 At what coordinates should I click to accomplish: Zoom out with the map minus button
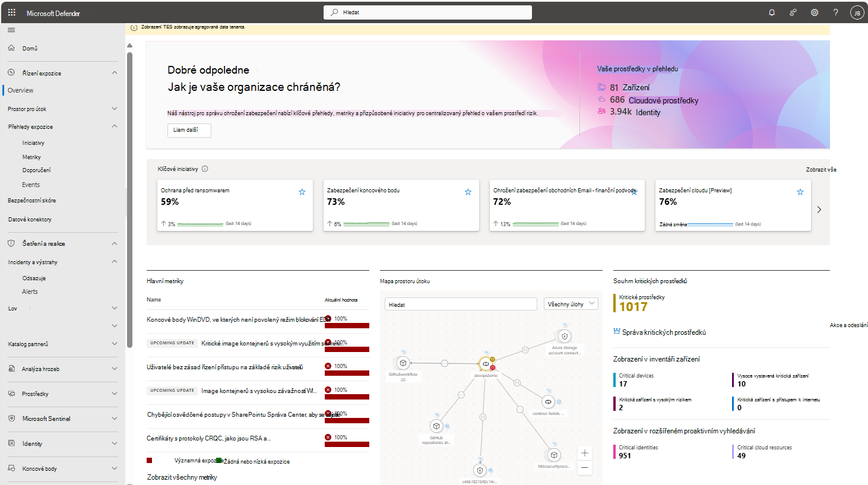point(585,468)
